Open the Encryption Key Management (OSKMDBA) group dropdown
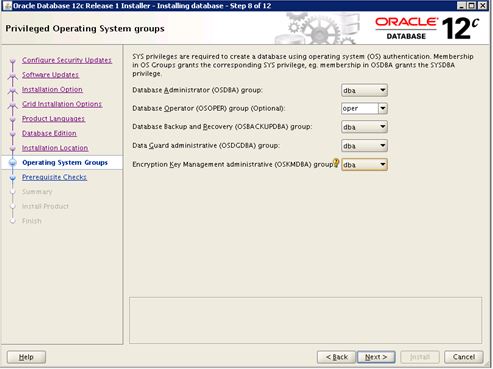 (364, 165)
